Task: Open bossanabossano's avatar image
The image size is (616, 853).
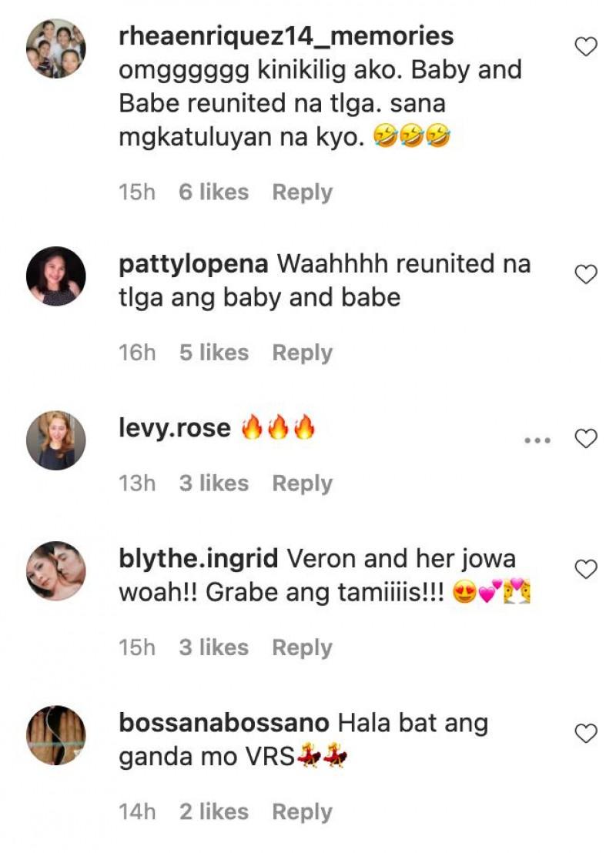Action: click(56, 735)
